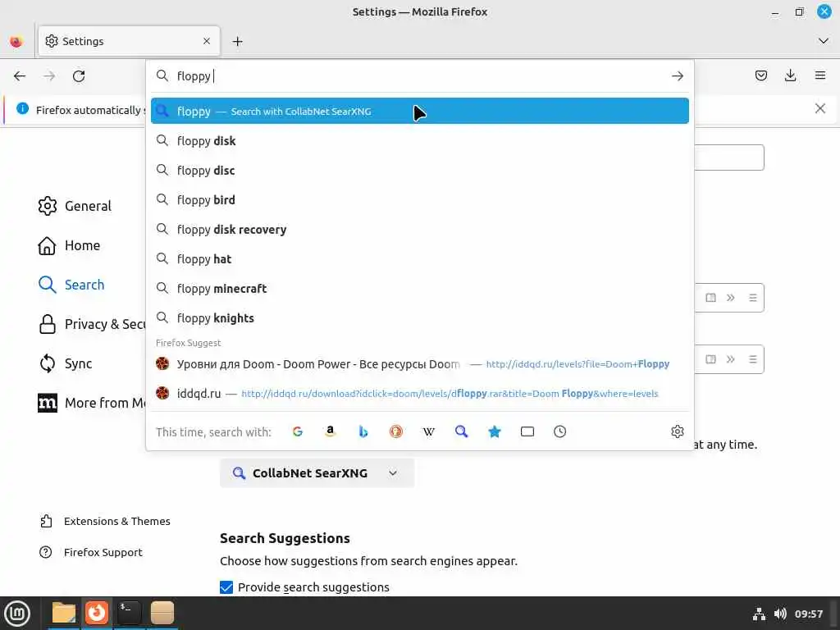Search in bookmarks star icon

(495, 431)
